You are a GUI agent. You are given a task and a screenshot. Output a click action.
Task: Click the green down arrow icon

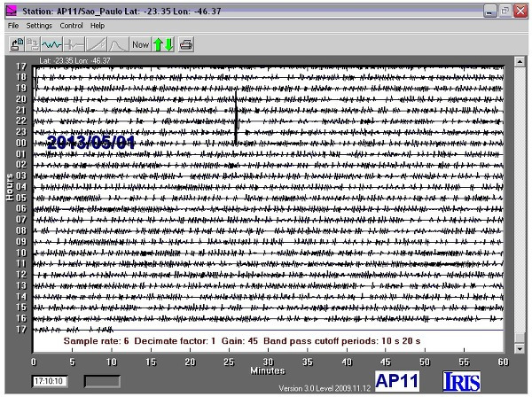pos(169,44)
